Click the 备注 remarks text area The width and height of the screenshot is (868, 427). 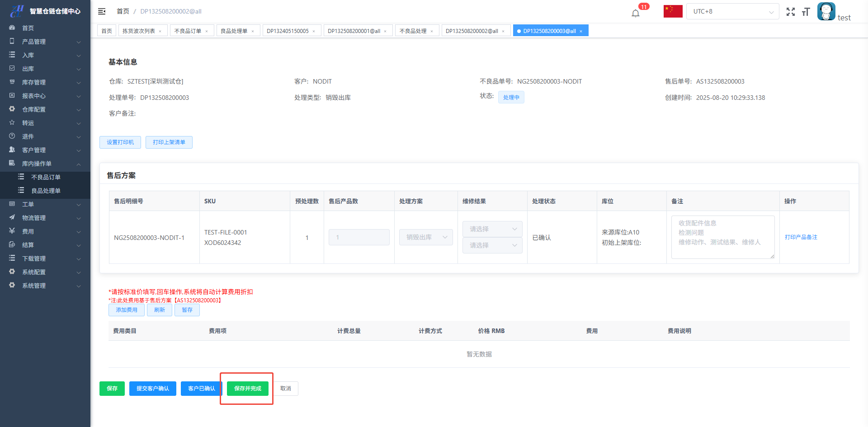point(722,237)
